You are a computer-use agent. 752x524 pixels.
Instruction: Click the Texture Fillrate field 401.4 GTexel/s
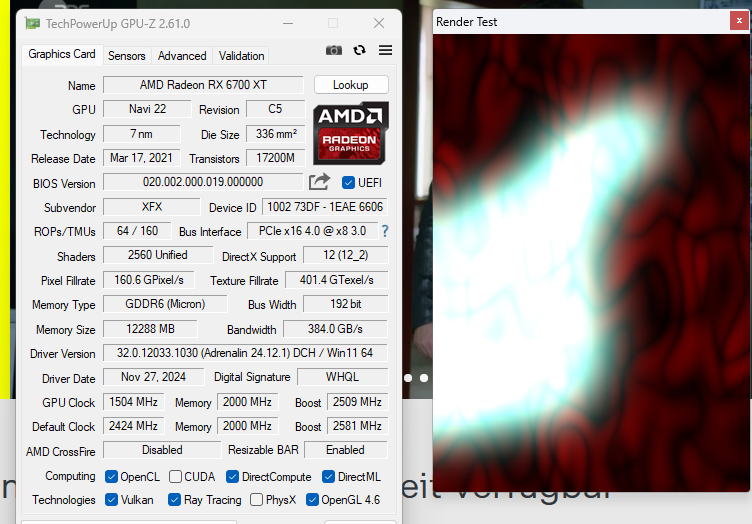coord(336,279)
